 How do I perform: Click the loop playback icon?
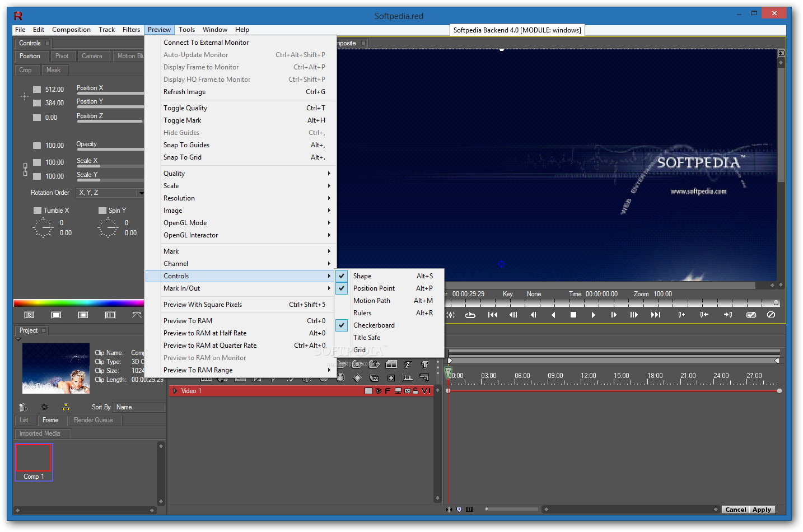pos(470,315)
